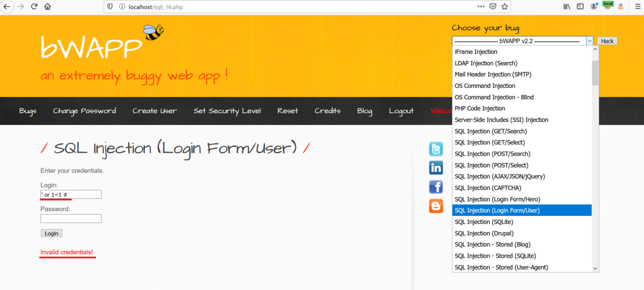Screen dimensions: 644x290
Task: Select SQL Injection (AJAX/JSON/jQuery)
Action: point(522,176)
